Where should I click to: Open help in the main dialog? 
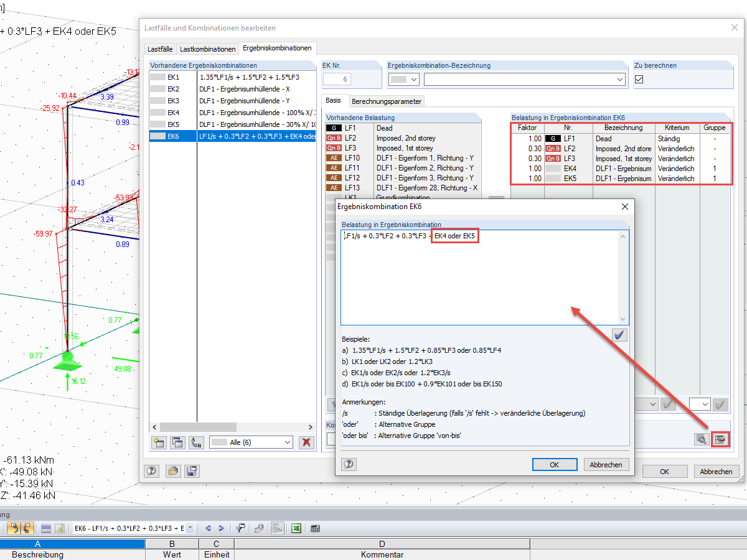tap(151, 471)
